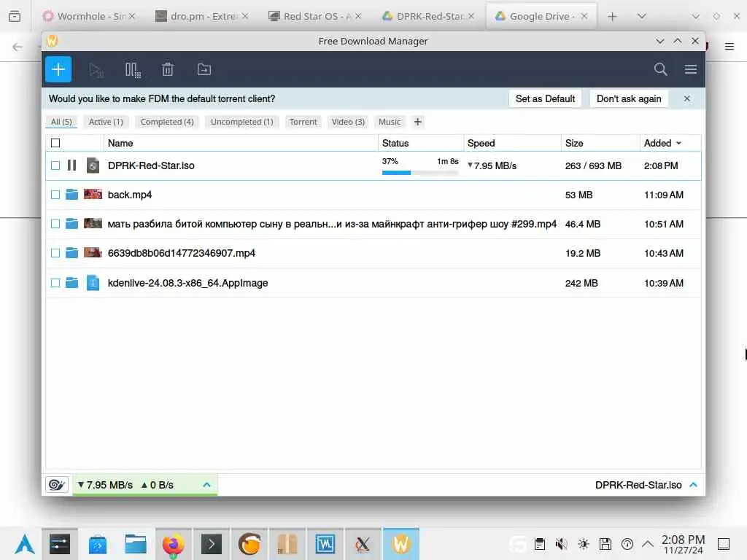This screenshot has width=747, height=560.
Task: Click the FDM taskbar icon
Action: pyautogui.click(x=401, y=544)
